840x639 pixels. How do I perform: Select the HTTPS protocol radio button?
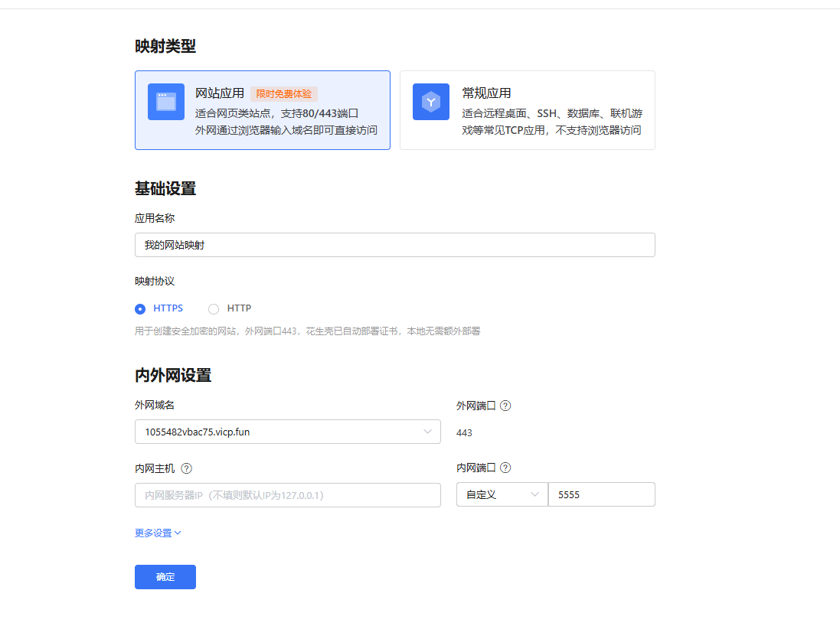point(140,309)
